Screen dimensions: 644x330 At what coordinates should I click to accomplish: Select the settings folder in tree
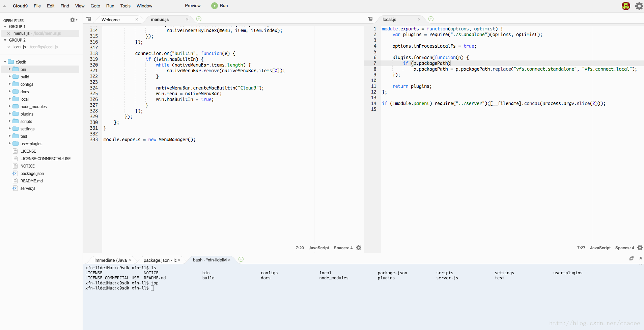tap(27, 129)
